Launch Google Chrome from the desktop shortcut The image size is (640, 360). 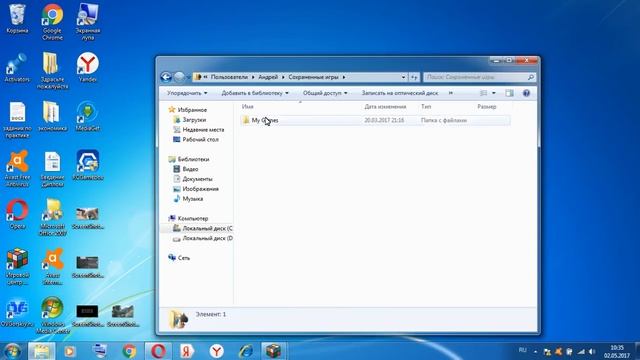click(x=52, y=22)
